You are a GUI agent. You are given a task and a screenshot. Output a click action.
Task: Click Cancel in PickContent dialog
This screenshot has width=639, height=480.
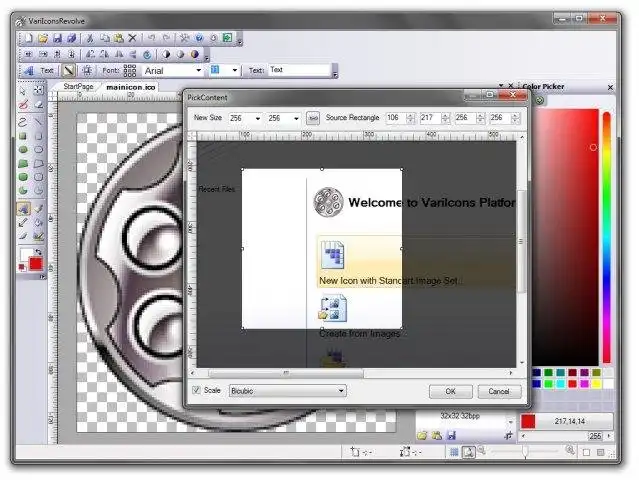[499, 392]
